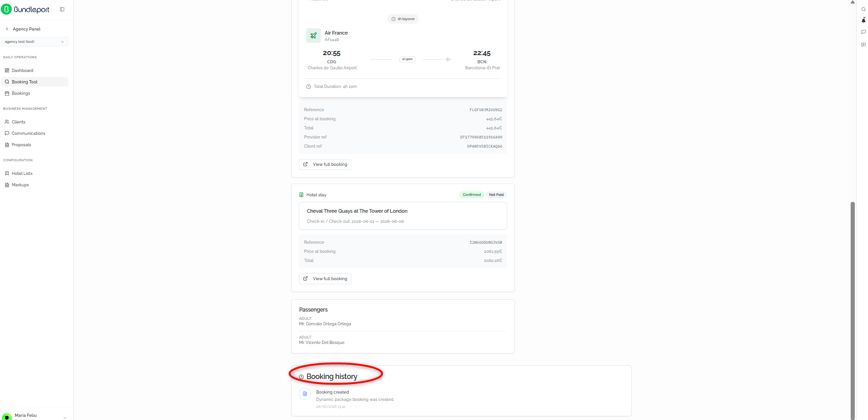This screenshot has width=868, height=420.
Task: Click the Markups document icon
Action: pyautogui.click(x=7, y=184)
